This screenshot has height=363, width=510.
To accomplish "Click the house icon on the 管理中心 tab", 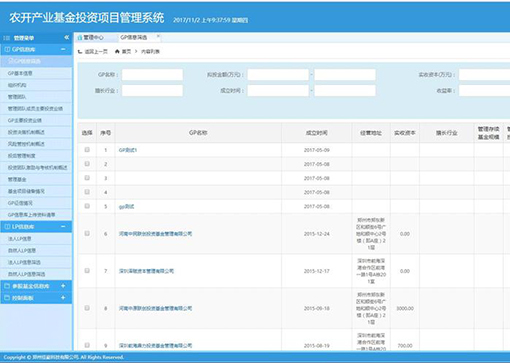I will [x=80, y=38].
